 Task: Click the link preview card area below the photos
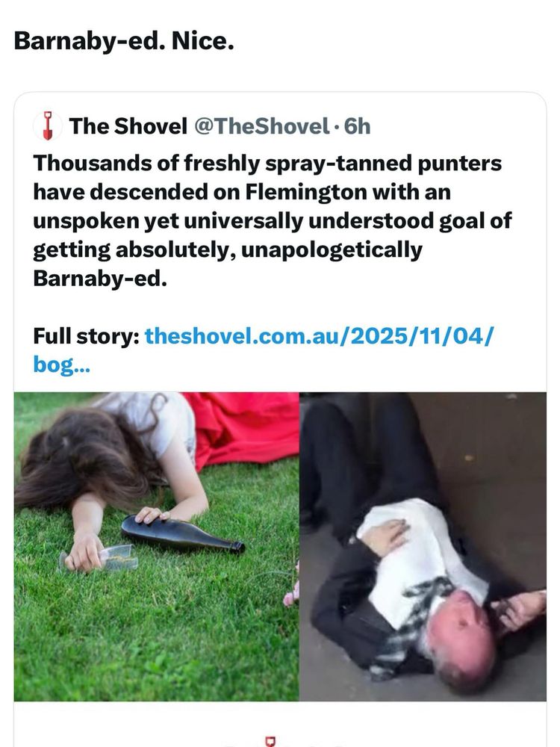point(280,725)
